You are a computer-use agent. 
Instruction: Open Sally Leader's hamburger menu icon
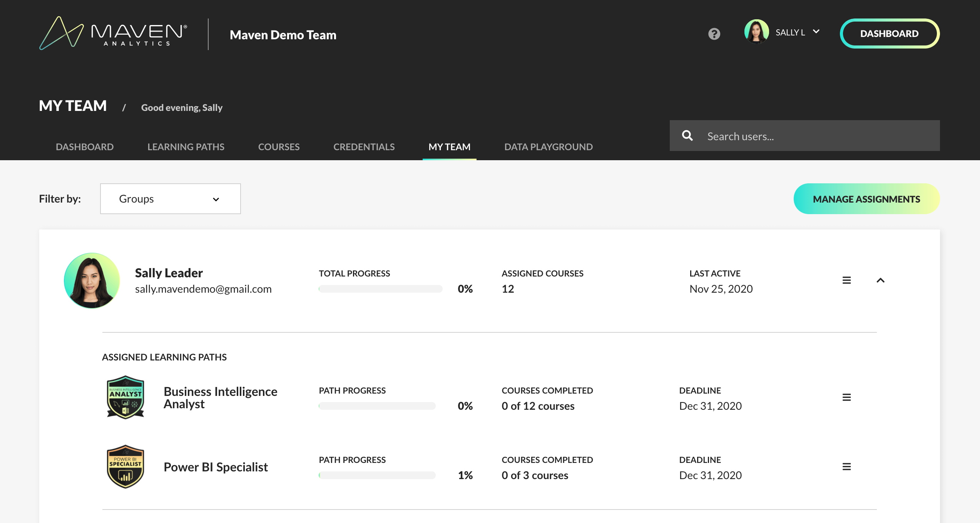point(846,280)
